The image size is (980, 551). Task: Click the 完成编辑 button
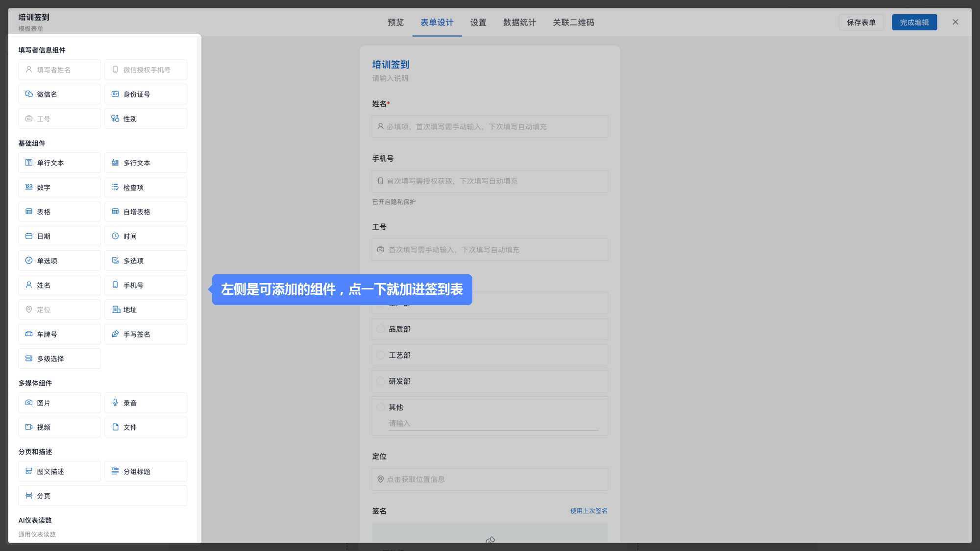coord(914,23)
